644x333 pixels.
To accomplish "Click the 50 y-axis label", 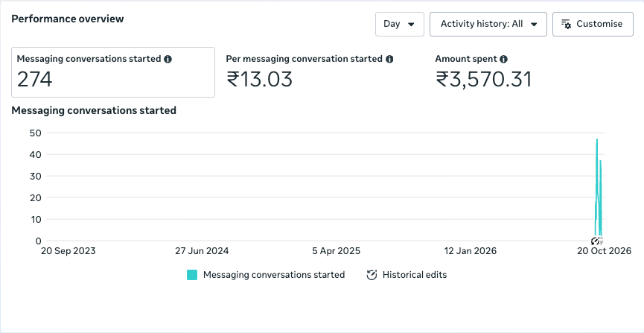I will click(x=35, y=133).
